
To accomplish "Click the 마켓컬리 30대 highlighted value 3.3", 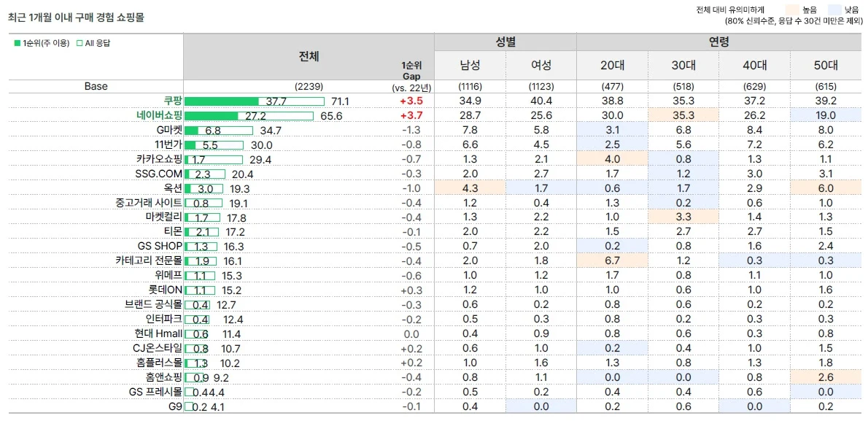I will coord(683,217).
